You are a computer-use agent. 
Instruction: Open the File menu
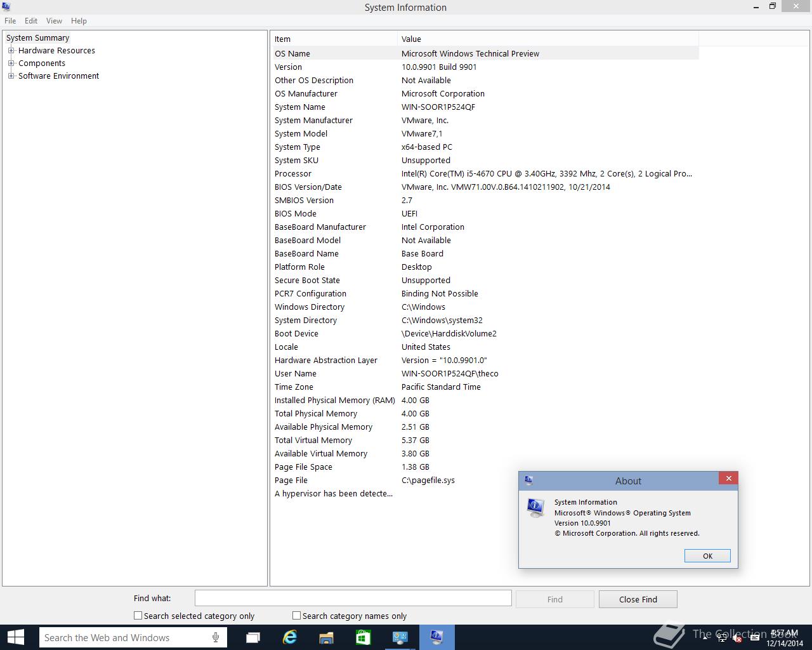(x=10, y=21)
